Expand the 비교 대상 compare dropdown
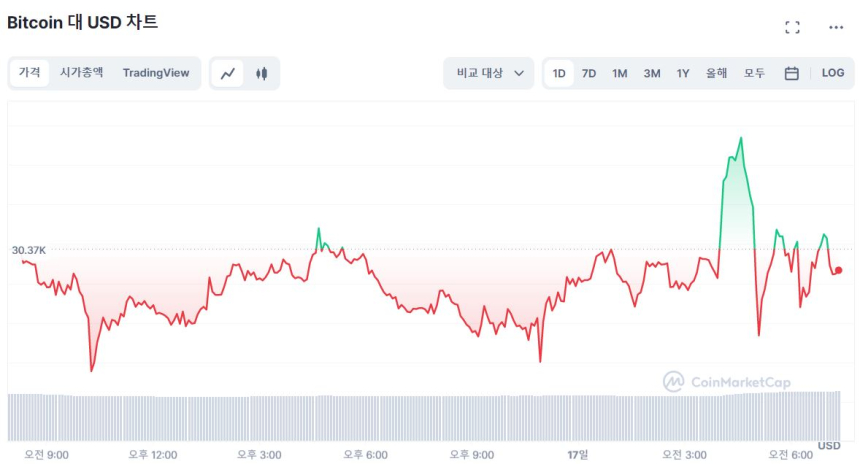This screenshot has width=860, height=464. [x=489, y=73]
